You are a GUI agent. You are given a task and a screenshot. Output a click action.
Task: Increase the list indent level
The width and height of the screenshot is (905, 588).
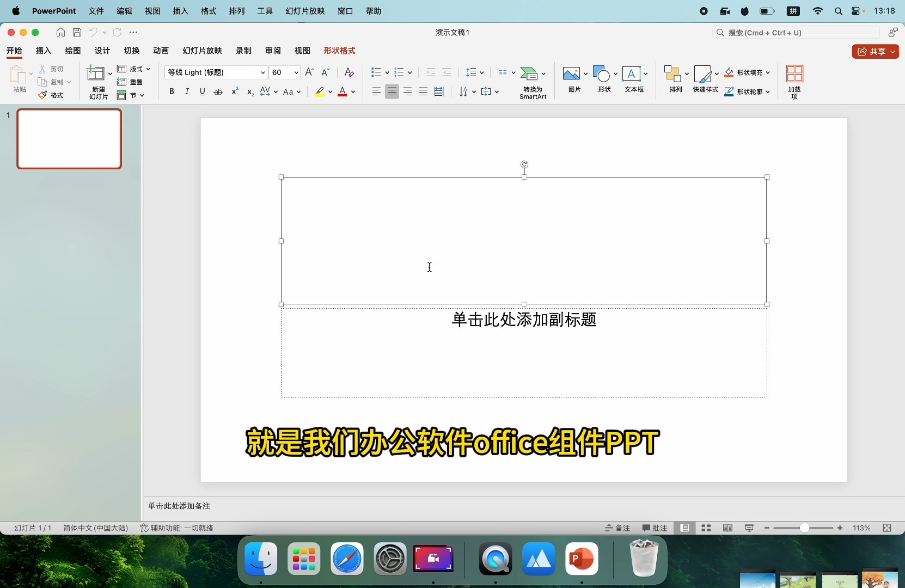point(447,72)
